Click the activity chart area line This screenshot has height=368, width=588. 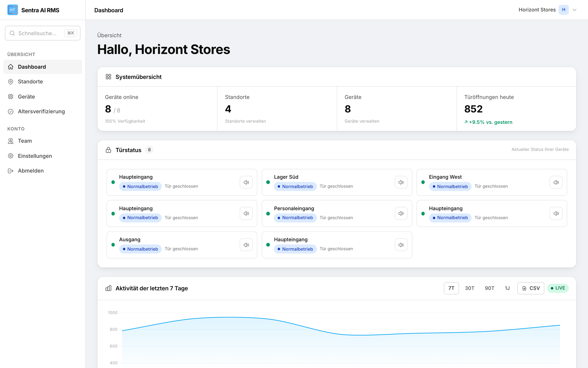coord(341,327)
